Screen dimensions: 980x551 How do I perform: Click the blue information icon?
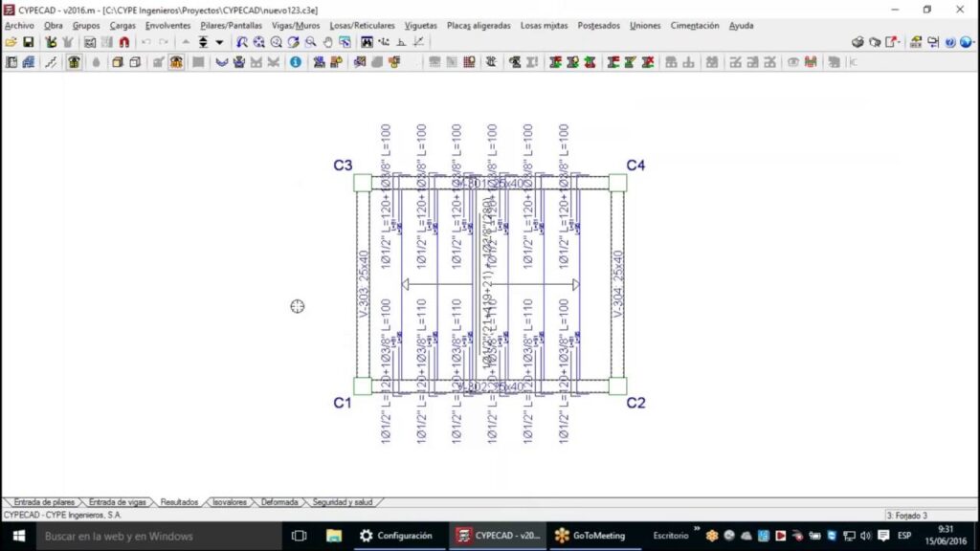pos(296,62)
